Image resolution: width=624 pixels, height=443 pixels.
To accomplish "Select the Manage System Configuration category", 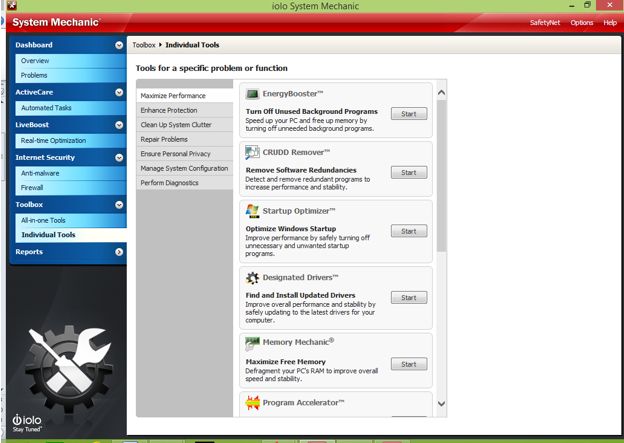I will pyautogui.click(x=185, y=168).
